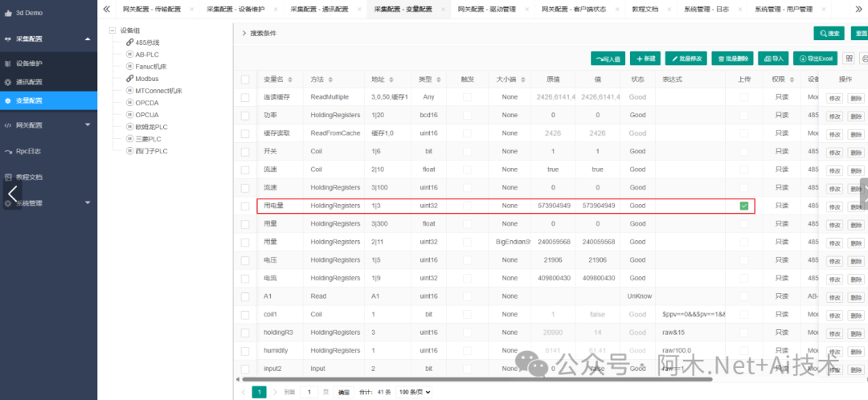Check the 连读缓存 row checkbox
Image resolution: width=868 pixels, height=400 pixels.
point(245,97)
